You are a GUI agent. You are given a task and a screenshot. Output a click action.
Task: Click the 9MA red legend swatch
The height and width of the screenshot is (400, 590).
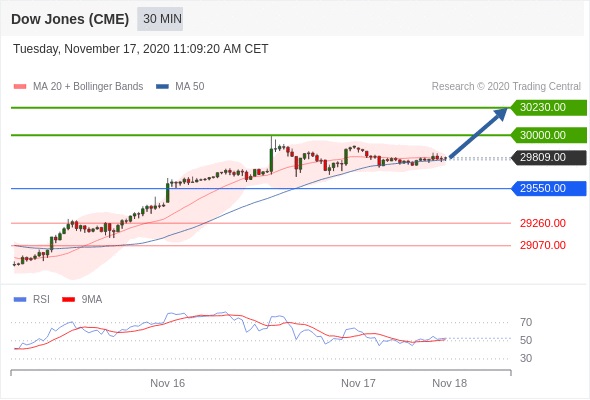[68, 300]
